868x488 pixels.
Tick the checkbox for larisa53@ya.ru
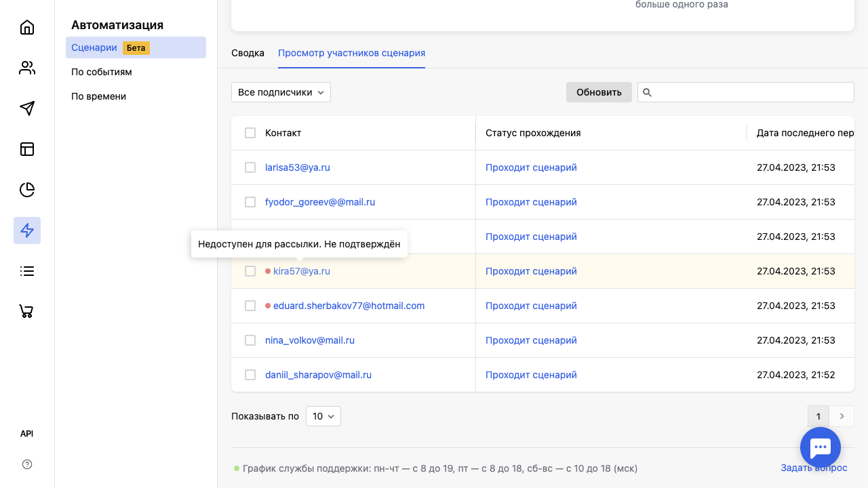tap(250, 167)
